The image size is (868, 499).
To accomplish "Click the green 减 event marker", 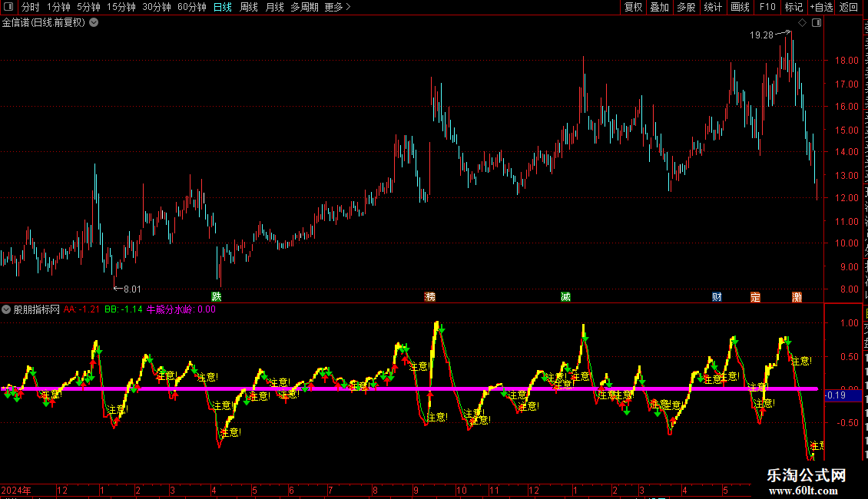I will [565, 297].
